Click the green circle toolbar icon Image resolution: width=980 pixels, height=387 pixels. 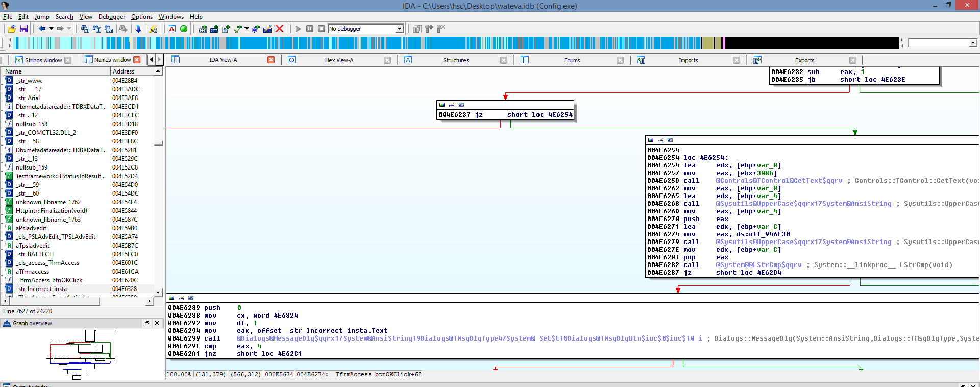184,29
